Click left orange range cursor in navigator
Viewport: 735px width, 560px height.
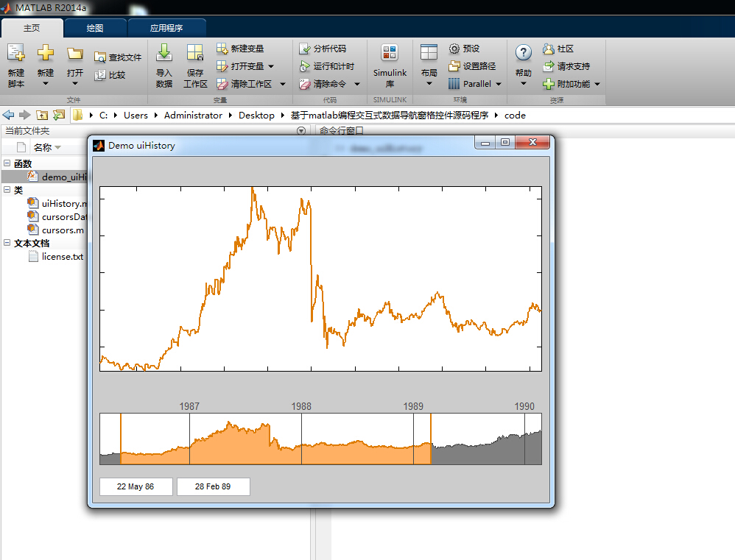point(121,439)
